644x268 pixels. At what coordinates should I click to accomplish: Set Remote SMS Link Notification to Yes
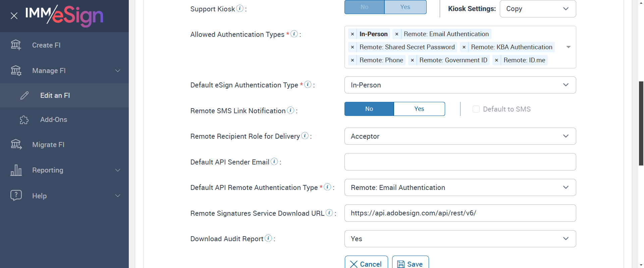tap(419, 109)
